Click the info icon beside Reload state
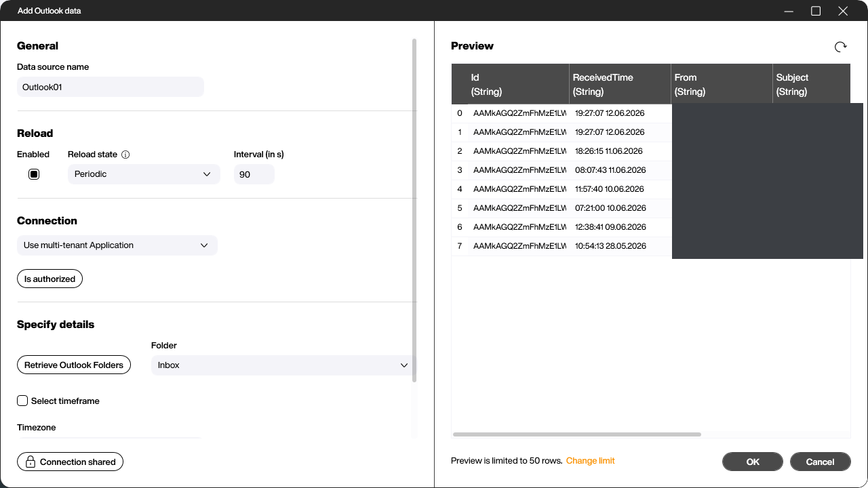The image size is (868, 488). click(x=125, y=155)
